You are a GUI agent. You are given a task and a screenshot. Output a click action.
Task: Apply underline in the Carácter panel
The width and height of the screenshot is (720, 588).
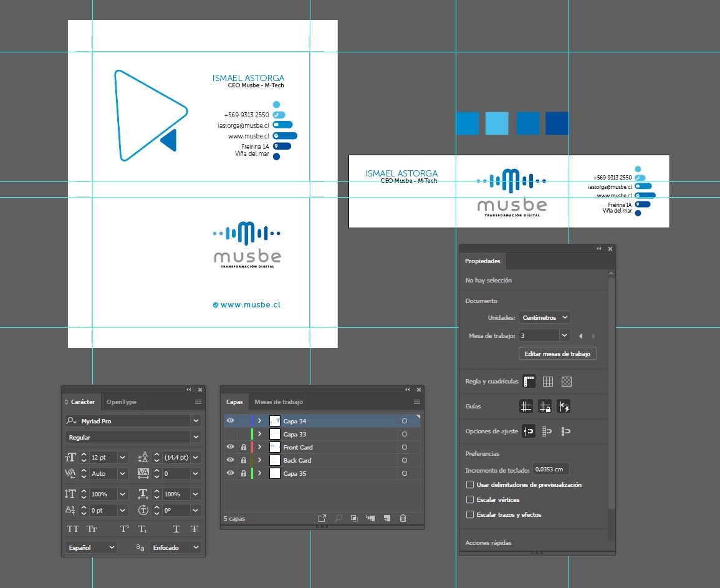176,529
